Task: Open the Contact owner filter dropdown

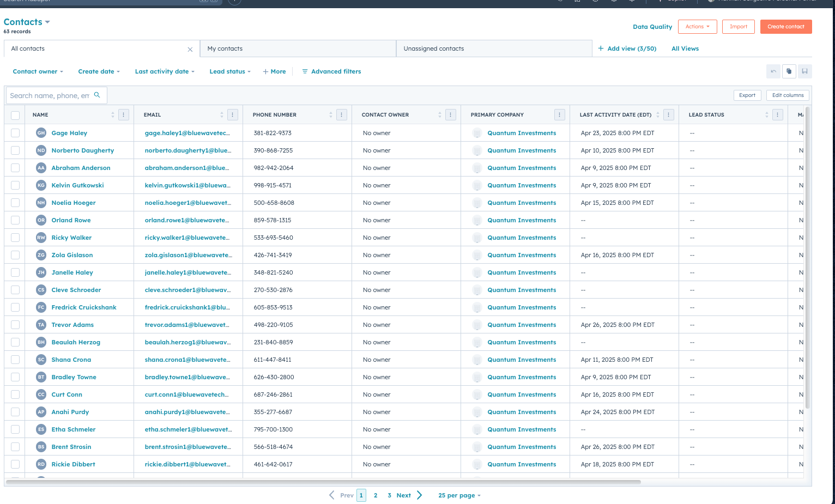Action: tap(37, 71)
